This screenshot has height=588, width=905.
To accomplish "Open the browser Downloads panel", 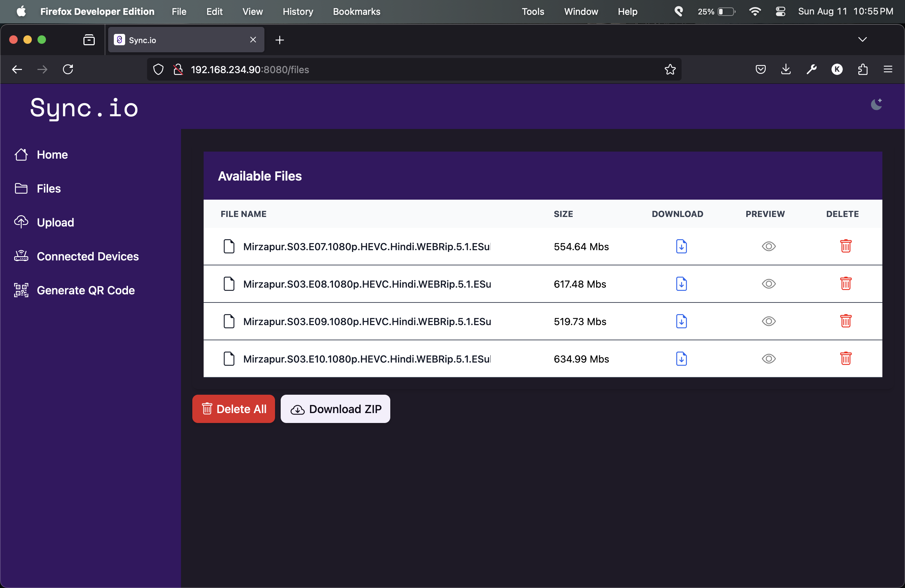I will pos(786,69).
